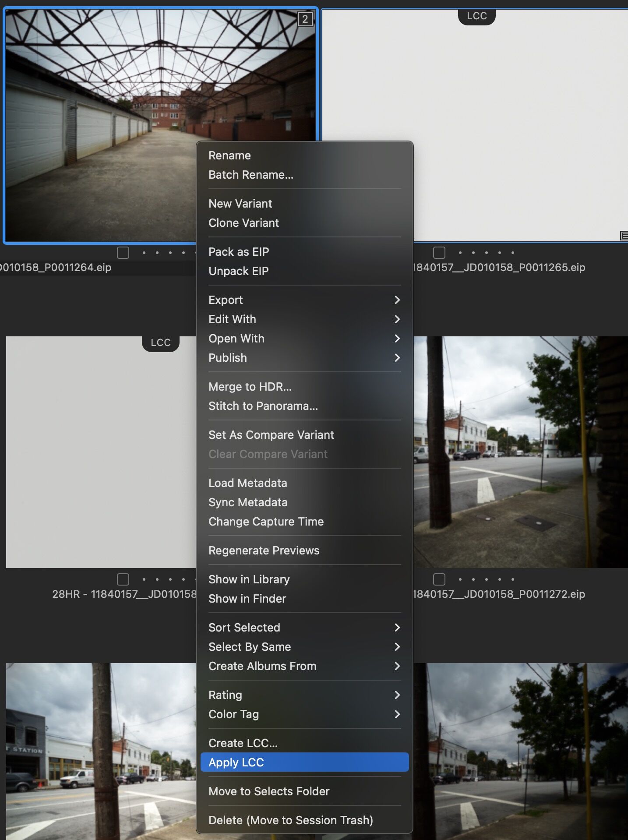Select Rename in the context menu
The image size is (628, 840).
tap(305, 155)
